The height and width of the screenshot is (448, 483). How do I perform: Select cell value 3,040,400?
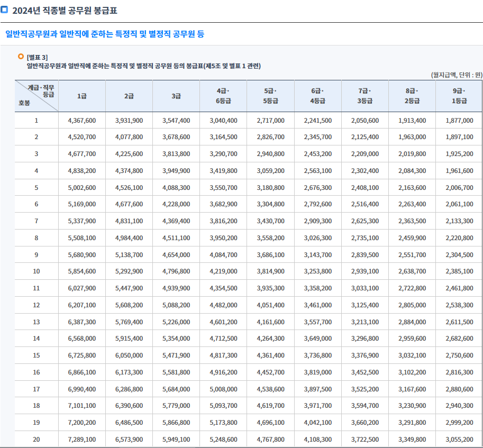223,121
